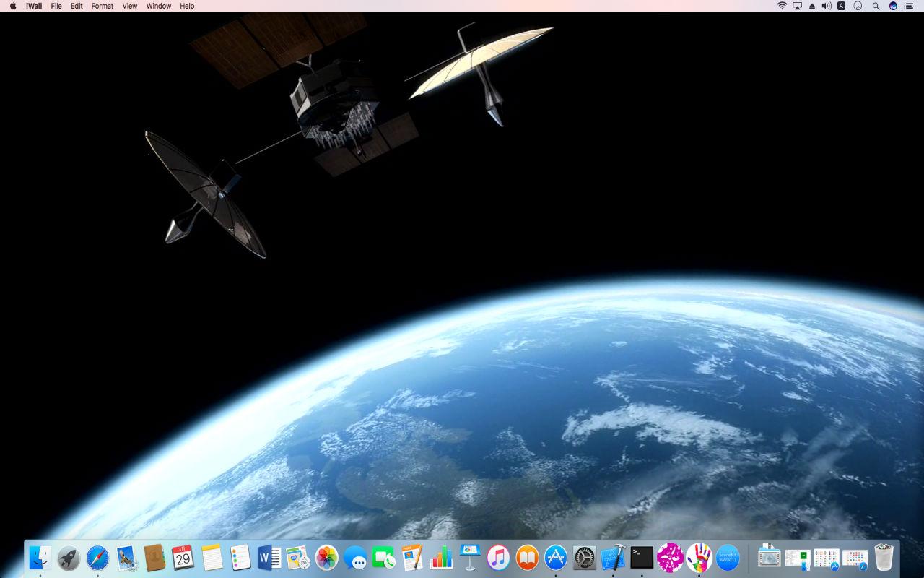
Task: Open Finder from the Dock
Action: [x=40, y=558]
